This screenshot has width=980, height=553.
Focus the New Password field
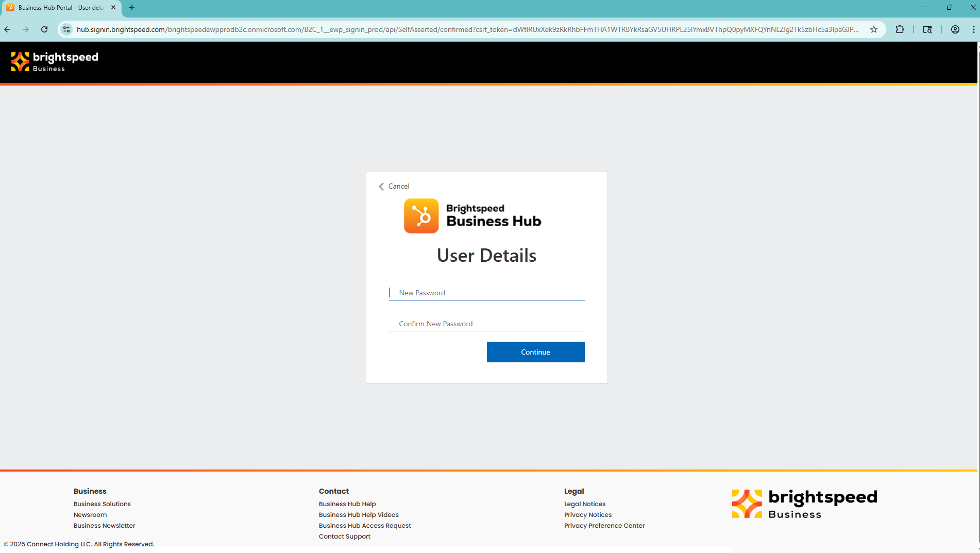(x=486, y=293)
